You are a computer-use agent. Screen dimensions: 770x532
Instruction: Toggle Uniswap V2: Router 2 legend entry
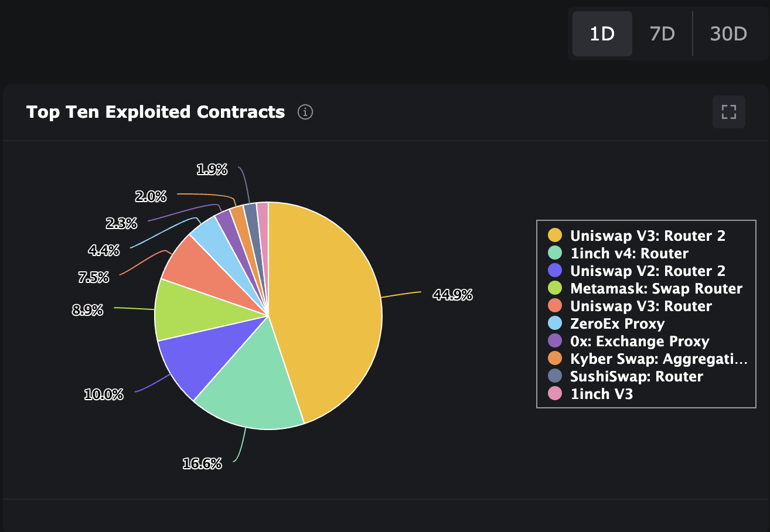(636, 271)
